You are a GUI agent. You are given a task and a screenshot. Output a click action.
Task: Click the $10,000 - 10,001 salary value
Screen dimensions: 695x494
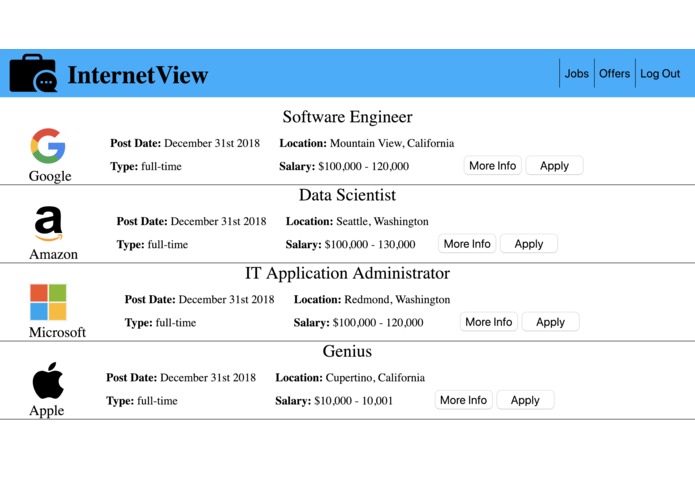click(x=354, y=401)
